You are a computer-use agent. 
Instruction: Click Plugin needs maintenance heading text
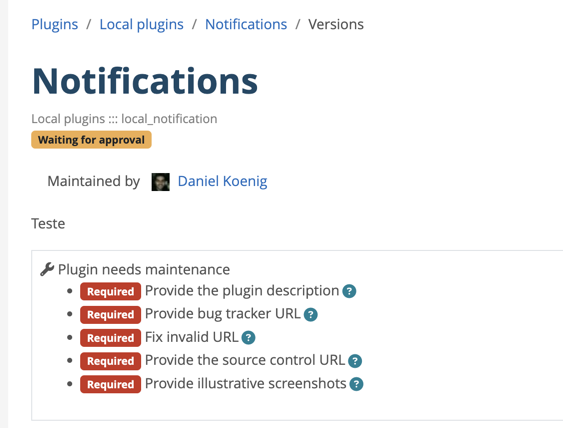144,270
